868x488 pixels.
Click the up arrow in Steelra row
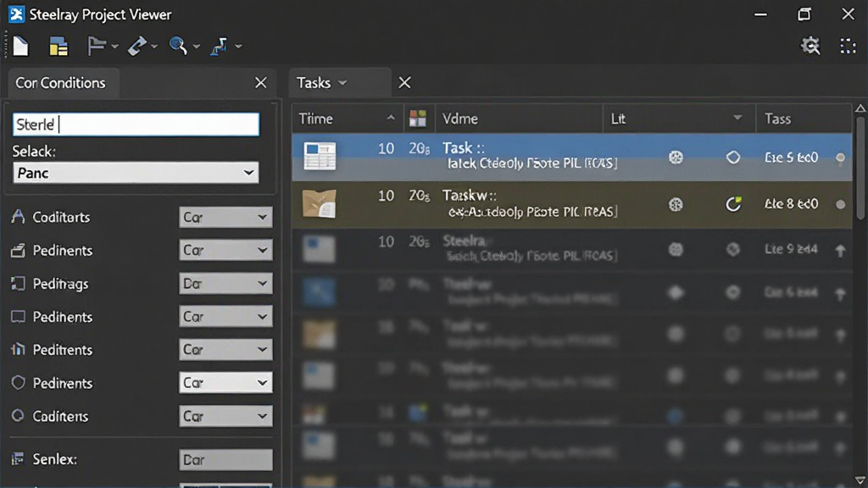[x=840, y=251]
